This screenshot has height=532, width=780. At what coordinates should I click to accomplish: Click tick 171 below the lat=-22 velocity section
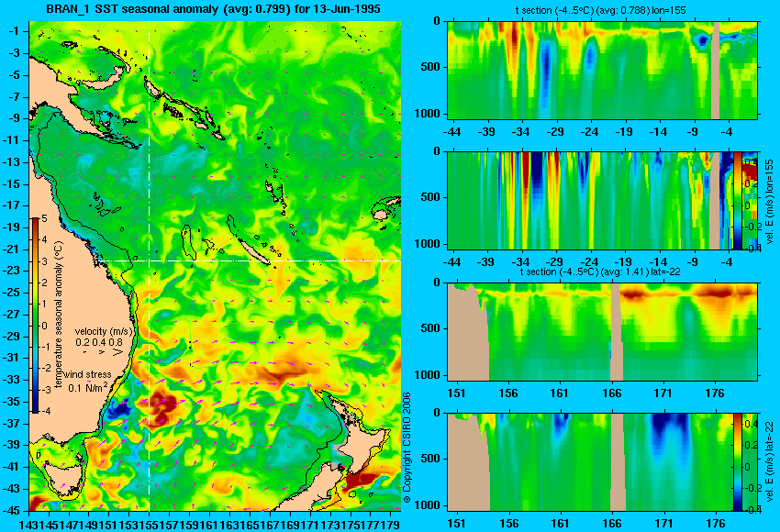pyautogui.click(x=663, y=524)
